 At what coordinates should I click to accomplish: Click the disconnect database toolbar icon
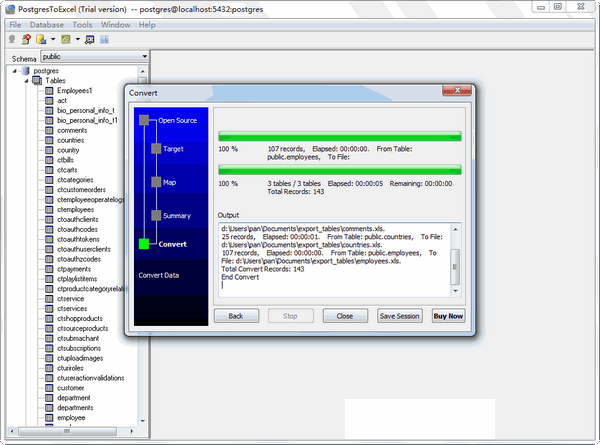[26, 39]
